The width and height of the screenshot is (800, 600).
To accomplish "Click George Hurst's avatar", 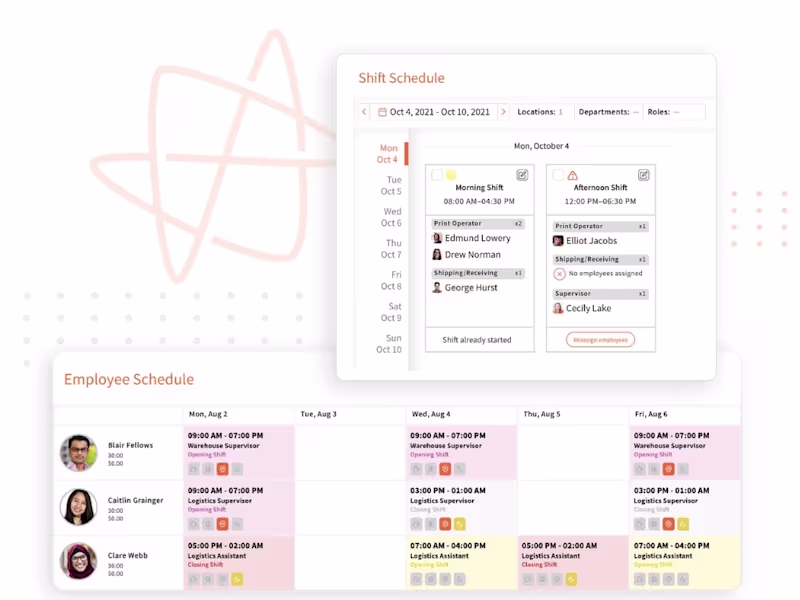I will coord(437,287).
